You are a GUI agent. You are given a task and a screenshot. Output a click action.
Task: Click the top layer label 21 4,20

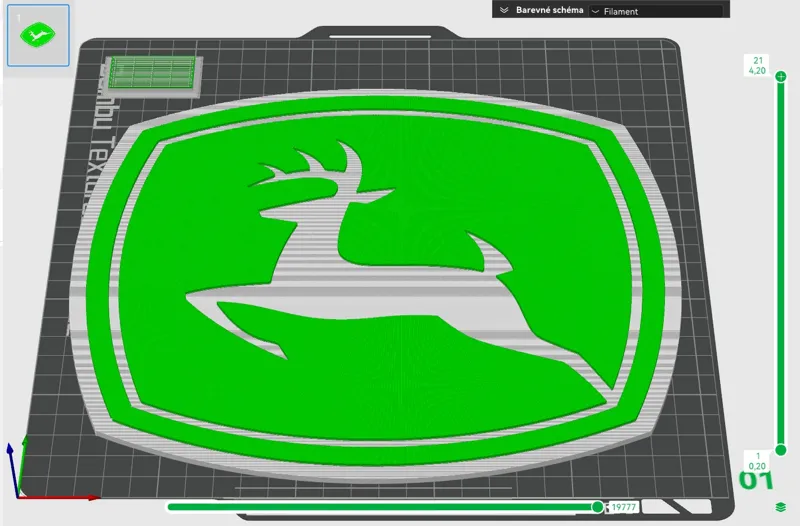pos(757,65)
